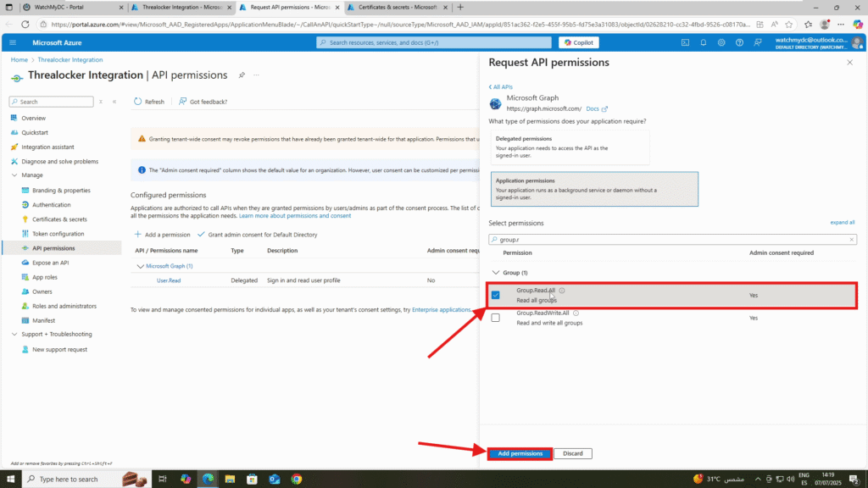Screen dimensions: 868x488
Task: Open Expose an API
Action: coord(50,263)
